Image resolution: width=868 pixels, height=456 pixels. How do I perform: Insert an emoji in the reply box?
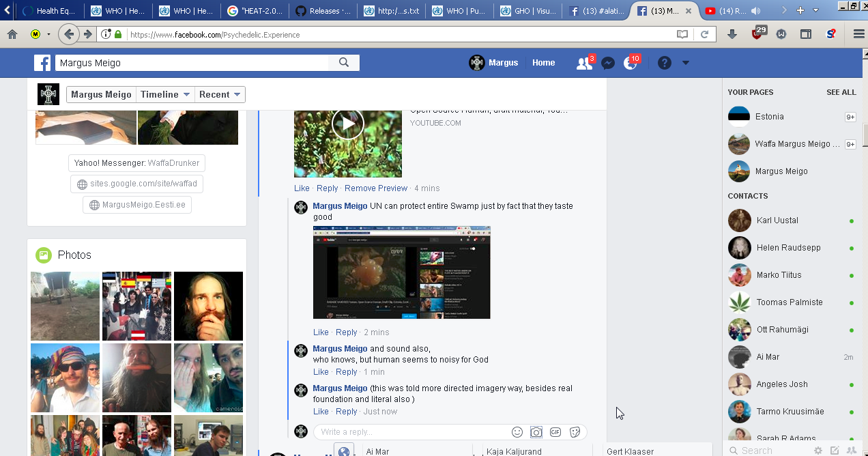click(x=517, y=432)
